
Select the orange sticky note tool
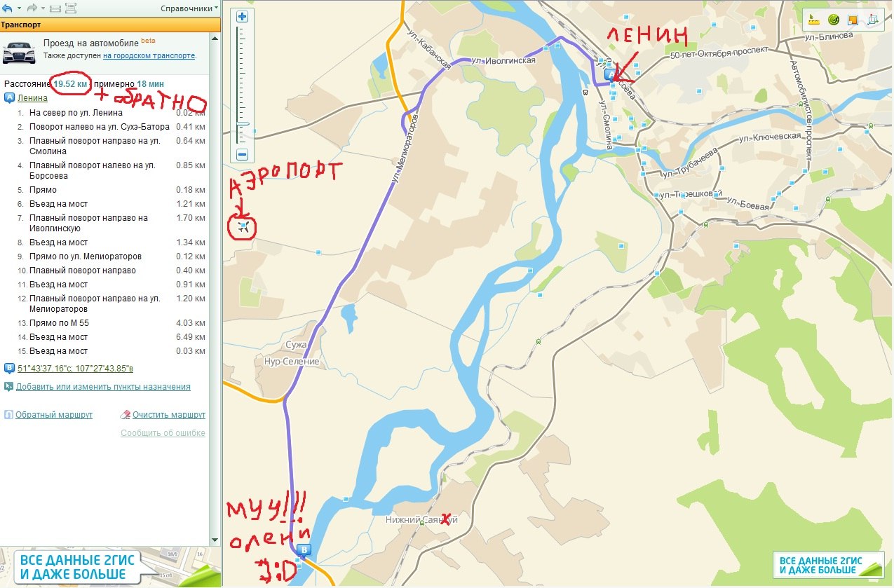point(853,20)
